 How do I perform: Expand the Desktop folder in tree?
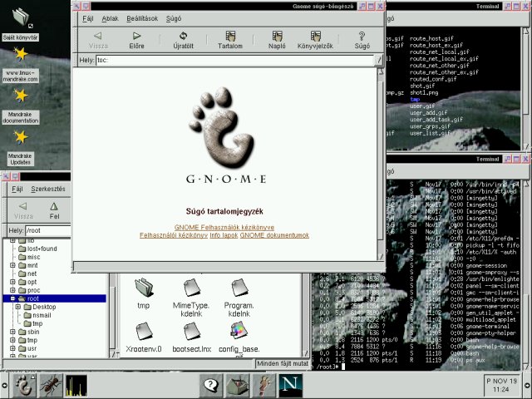point(18,307)
